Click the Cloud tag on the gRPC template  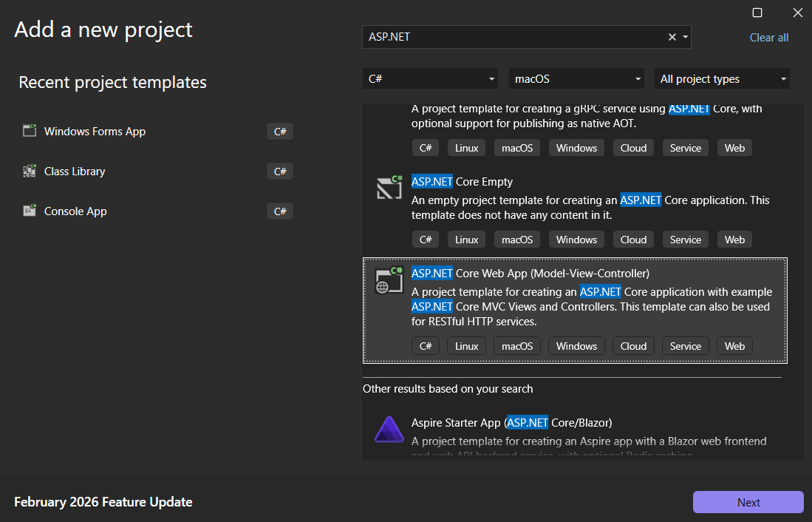tap(633, 147)
